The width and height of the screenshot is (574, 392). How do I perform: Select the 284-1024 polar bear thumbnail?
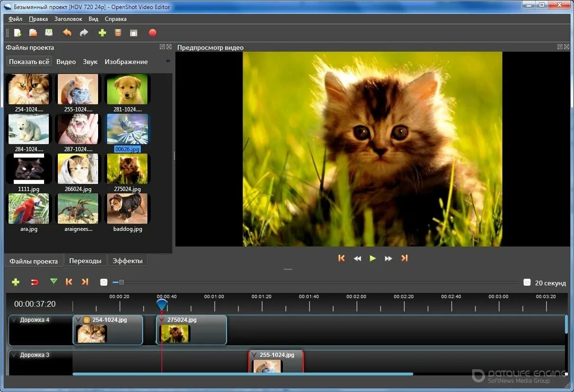pyautogui.click(x=29, y=129)
